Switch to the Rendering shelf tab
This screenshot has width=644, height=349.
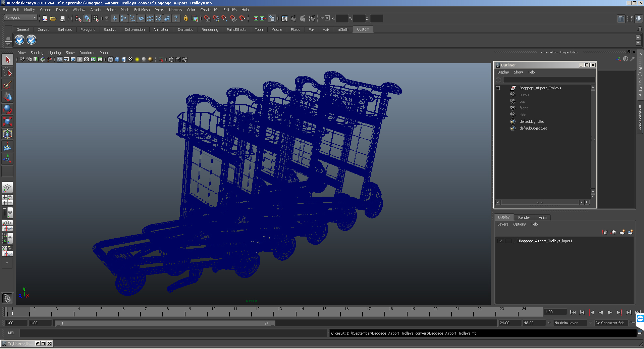[x=210, y=30]
